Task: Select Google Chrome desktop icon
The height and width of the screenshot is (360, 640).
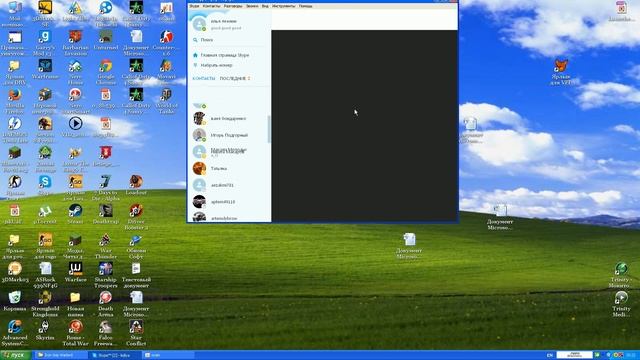Action: click(x=106, y=71)
